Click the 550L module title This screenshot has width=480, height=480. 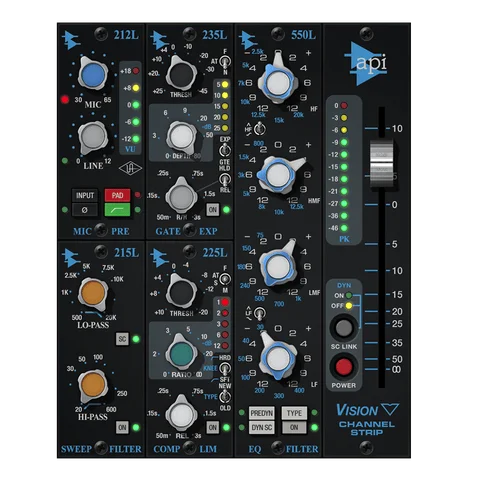coord(303,35)
